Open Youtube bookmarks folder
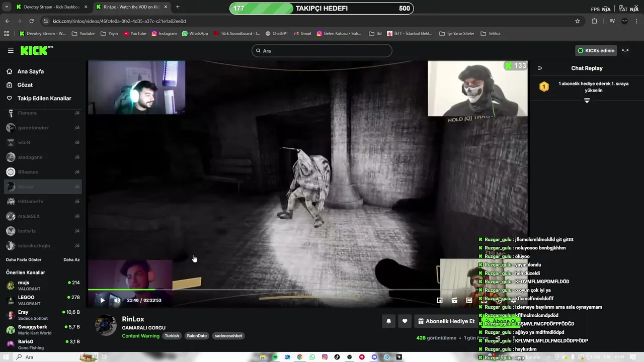The width and height of the screenshot is (644, 362). pyautogui.click(x=83, y=34)
